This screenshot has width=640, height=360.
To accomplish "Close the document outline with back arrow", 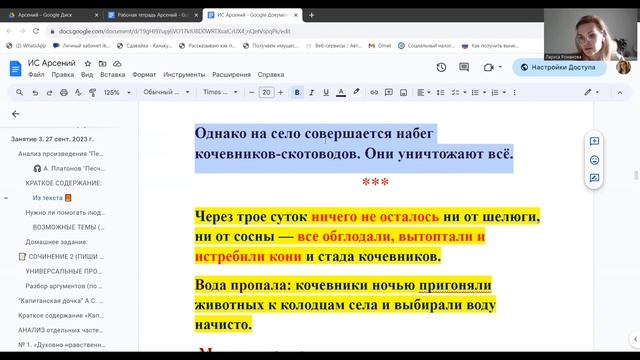I will coord(16,114).
